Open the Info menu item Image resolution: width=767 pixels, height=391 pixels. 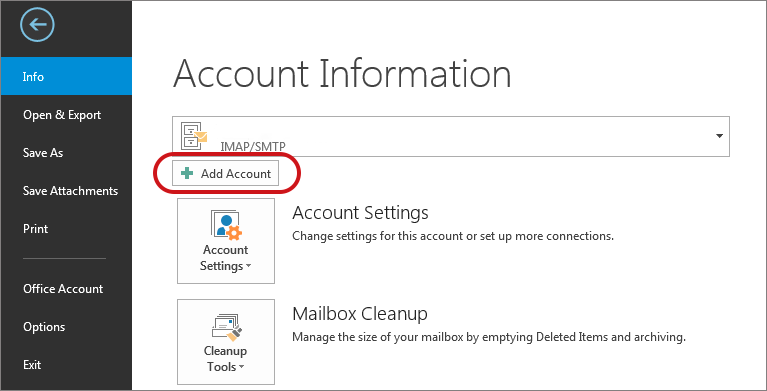point(66,76)
